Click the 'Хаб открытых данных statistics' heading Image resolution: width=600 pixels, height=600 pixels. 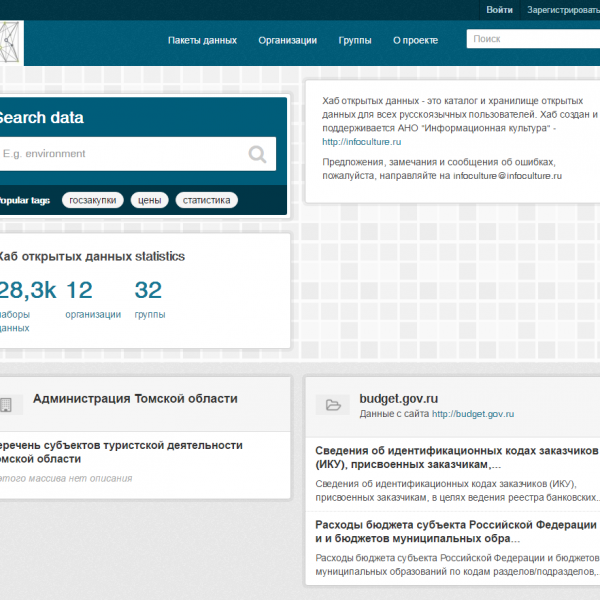91,256
